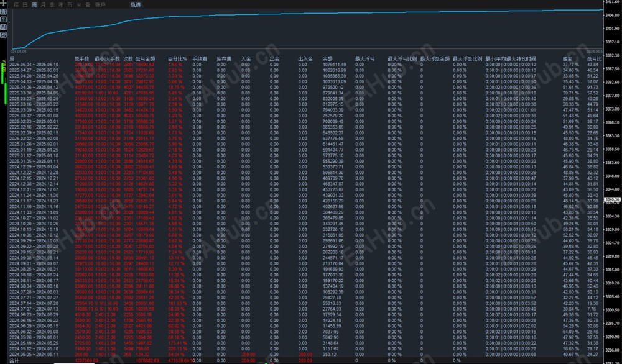Click the 盈亏金额 column header
The width and height of the screenshot is (622, 364).
coord(145,58)
